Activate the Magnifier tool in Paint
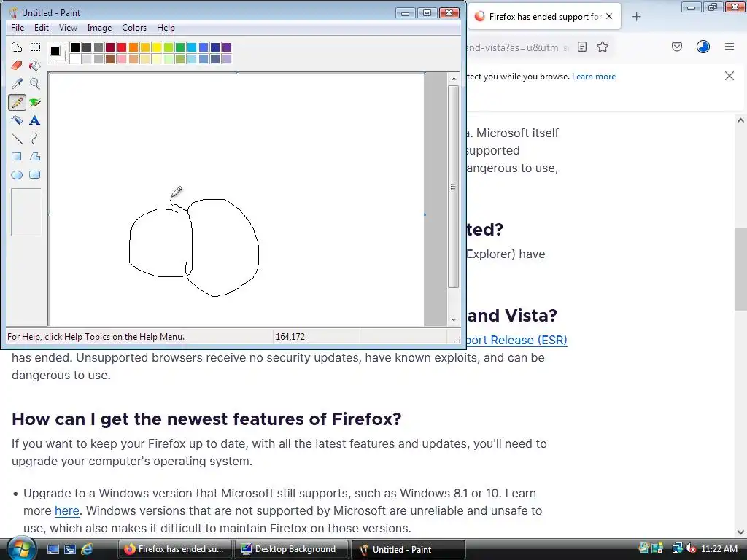 coord(35,84)
